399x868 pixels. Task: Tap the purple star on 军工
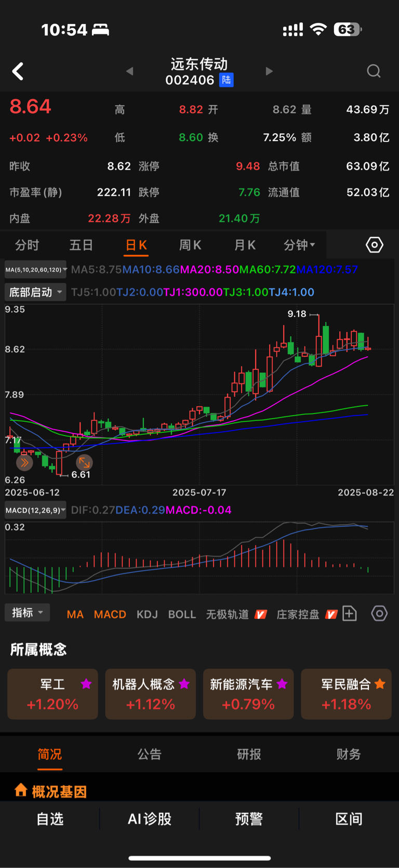[86, 684]
